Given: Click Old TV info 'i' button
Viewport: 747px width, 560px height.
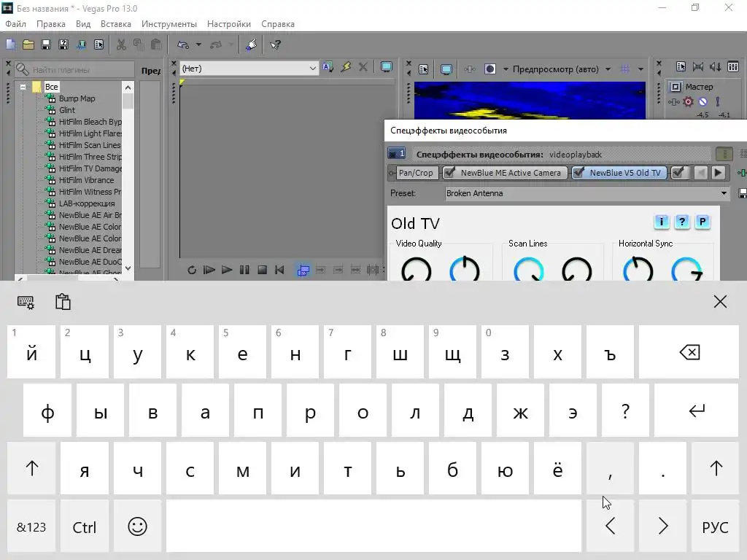Looking at the screenshot, I should pos(661,222).
